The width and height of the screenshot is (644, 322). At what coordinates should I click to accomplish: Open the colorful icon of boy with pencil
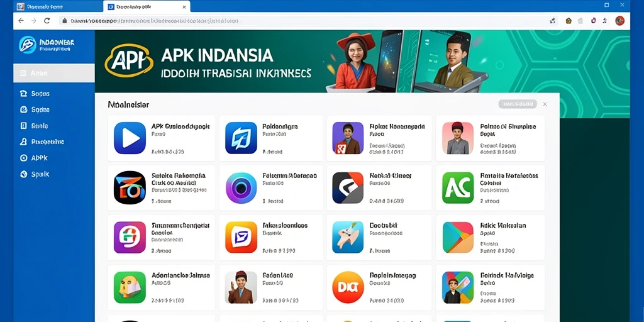click(458, 287)
